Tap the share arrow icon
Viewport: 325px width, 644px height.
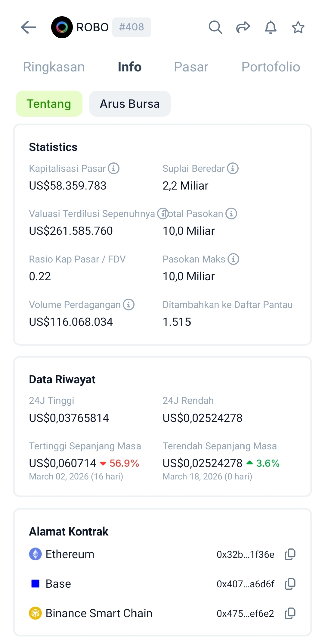click(243, 27)
